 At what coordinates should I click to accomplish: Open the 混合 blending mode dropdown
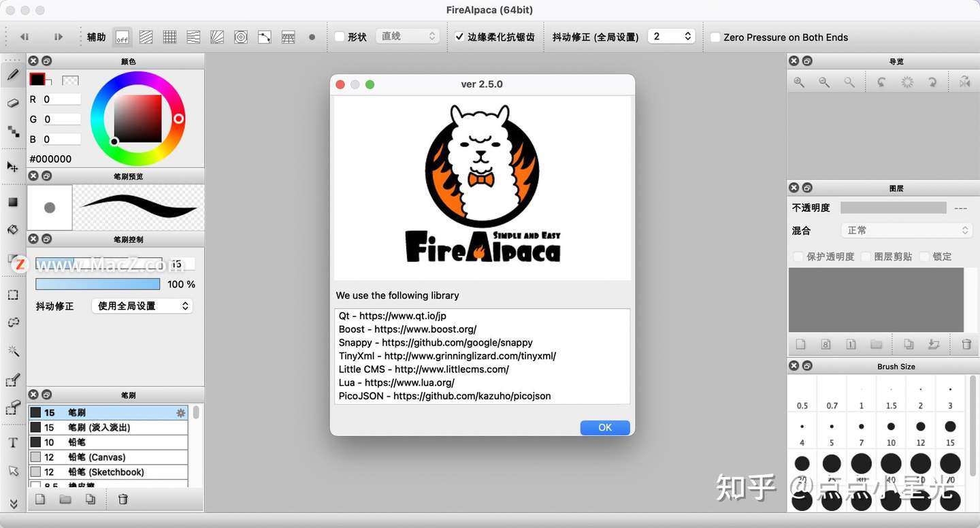coord(906,231)
